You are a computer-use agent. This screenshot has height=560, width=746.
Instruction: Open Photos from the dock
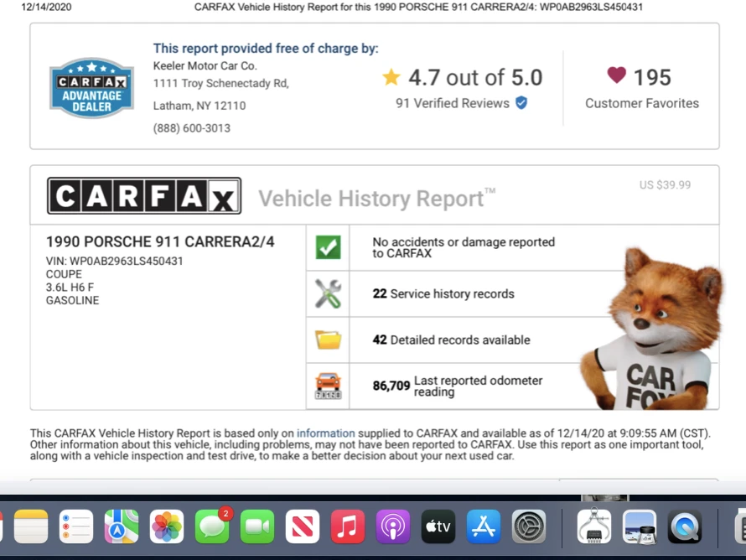coord(167,526)
